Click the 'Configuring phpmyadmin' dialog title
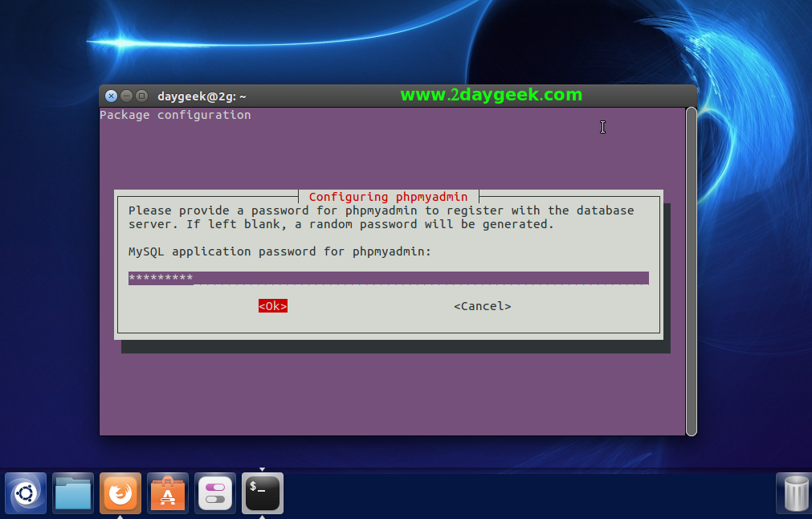 (x=388, y=197)
